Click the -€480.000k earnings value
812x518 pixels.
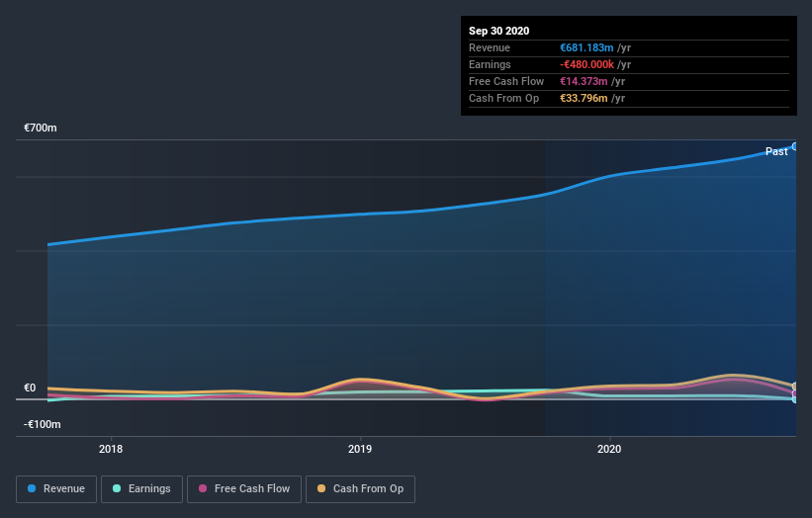(x=586, y=64)
